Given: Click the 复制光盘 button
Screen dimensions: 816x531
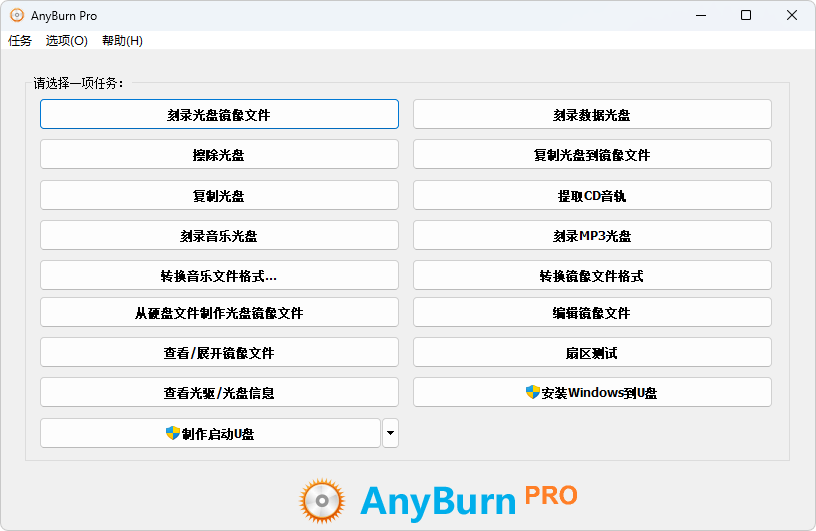Looking at the screenshot, I should coord(219,195).
